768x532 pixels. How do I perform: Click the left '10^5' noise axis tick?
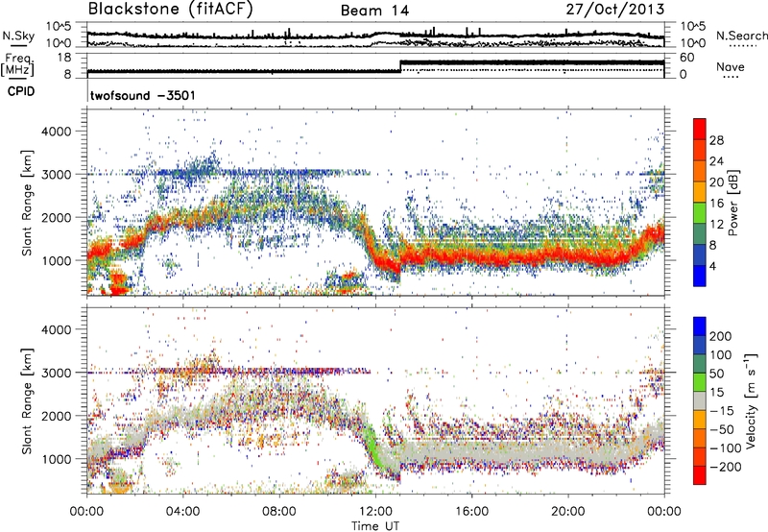(59, 27)
